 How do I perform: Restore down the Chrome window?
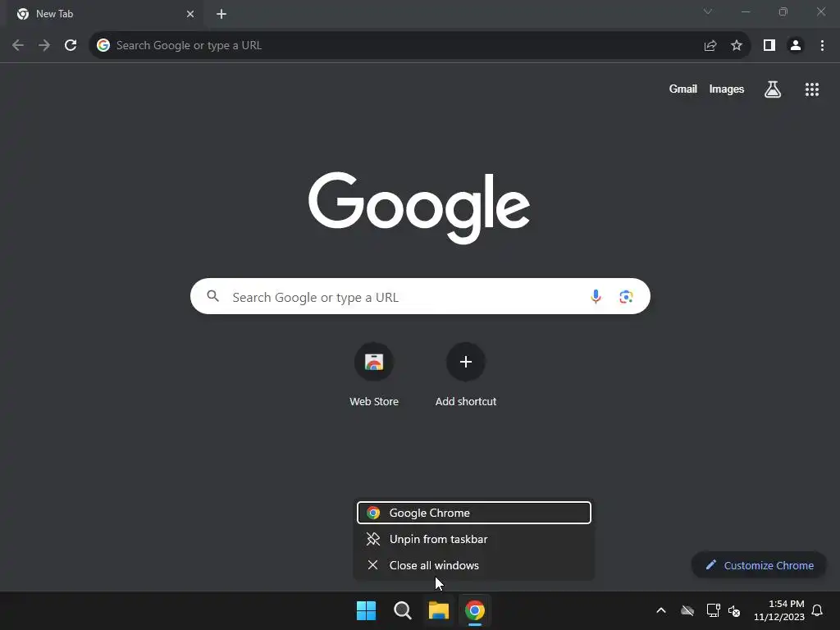tap(783, 11)
